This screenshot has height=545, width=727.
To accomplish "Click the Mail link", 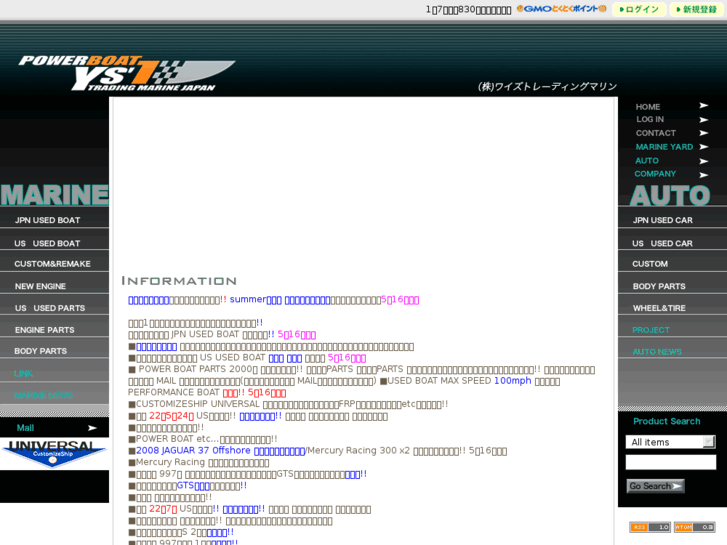I will 25,428.
